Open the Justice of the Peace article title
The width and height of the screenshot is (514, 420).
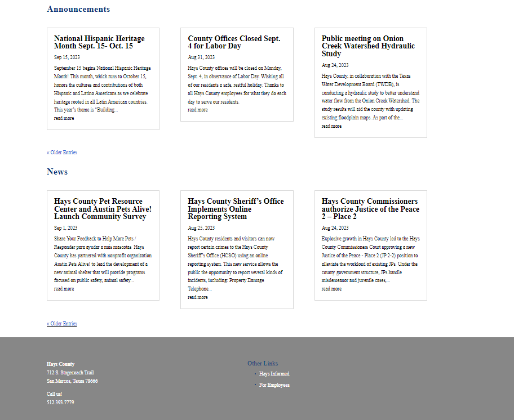click(x=370, y=209)
